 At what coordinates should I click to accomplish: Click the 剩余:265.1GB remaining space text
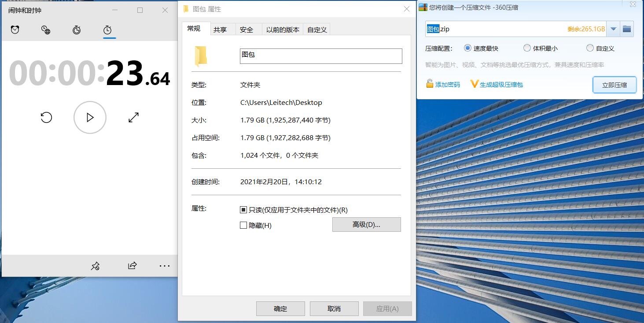click(586, 29)
